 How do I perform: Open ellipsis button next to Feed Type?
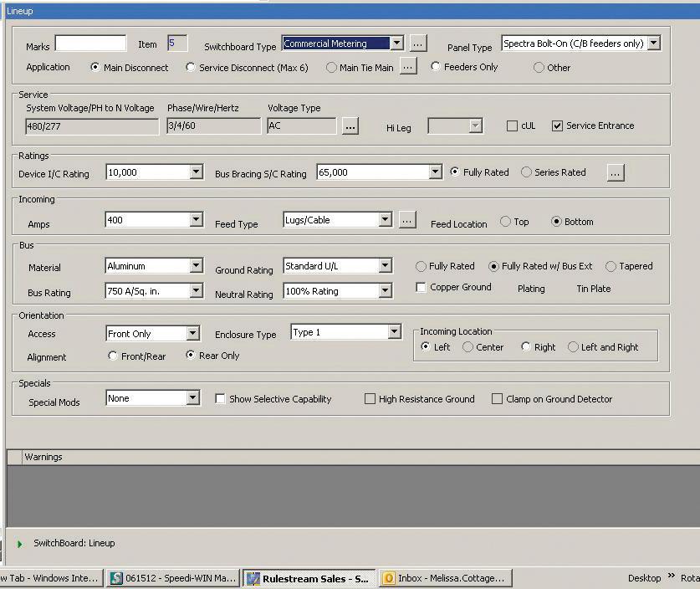pos(407,220)
